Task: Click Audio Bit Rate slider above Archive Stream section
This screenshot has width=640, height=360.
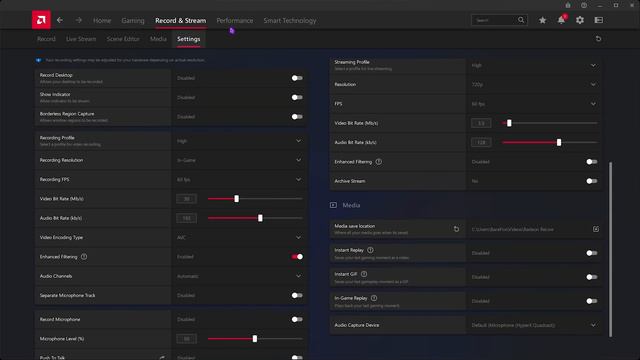Action: click(550, 142)
